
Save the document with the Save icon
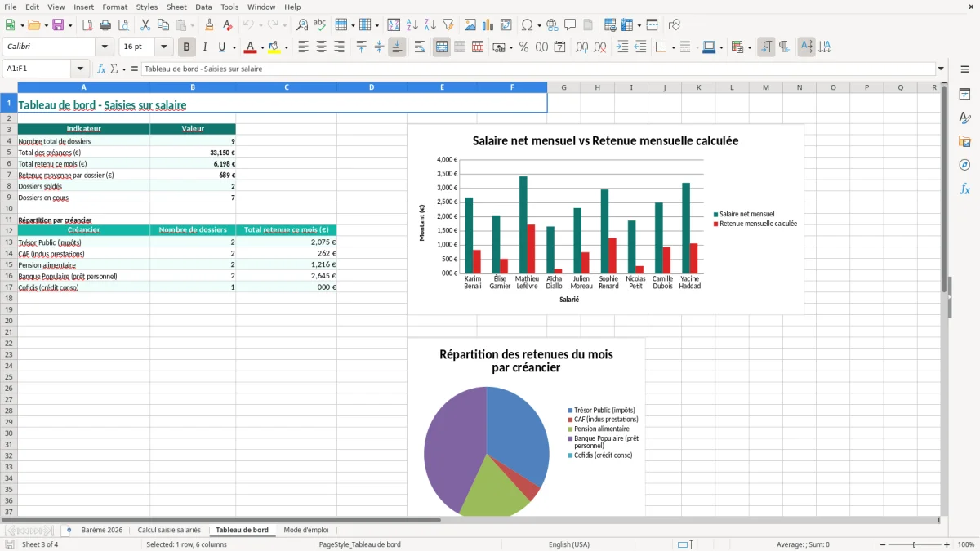coord(58,25)
